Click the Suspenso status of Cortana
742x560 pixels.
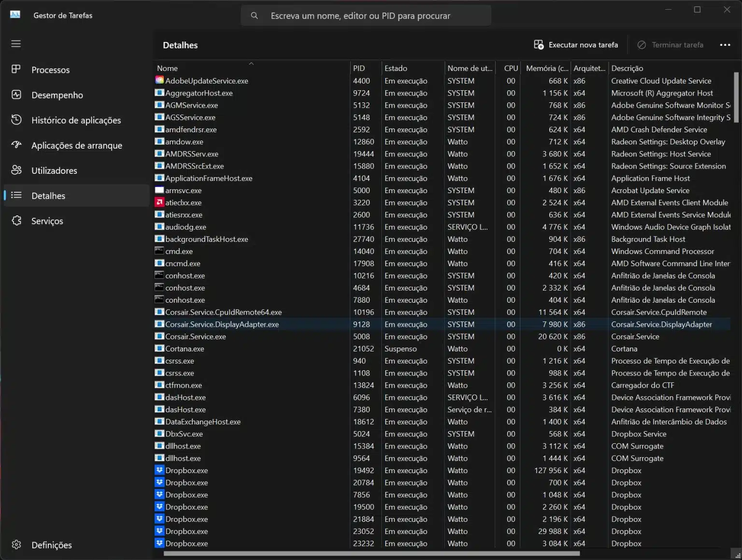tap(400, 349)
